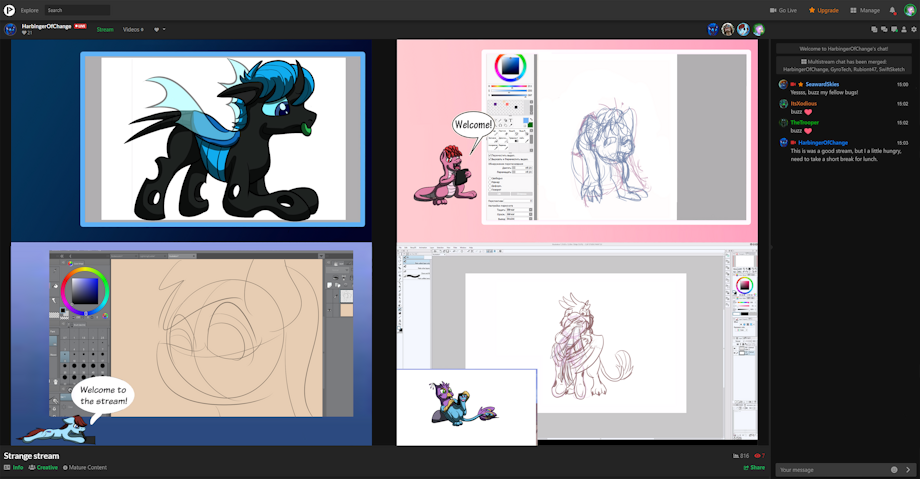The height and width of the screenshot is (479, 920).
Task: Click HarbingerOfChange channel avatar beside name
Action: pyautogui.click(x=10, y=29)
